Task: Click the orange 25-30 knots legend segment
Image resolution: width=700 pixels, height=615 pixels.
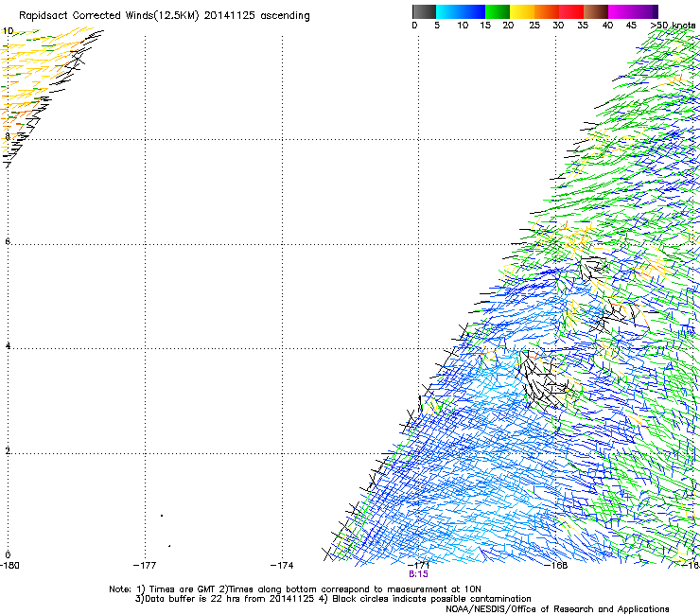Action: 547,11
